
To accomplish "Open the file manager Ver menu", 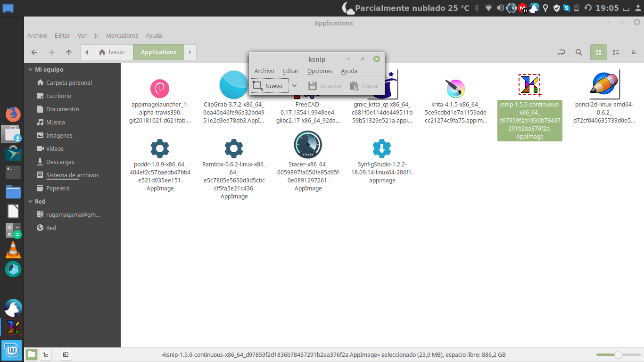I will 82,35.
